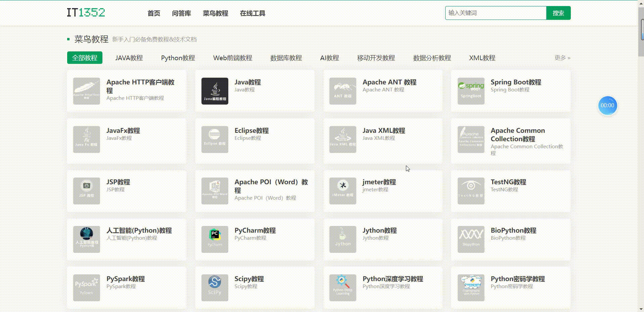Click the IT1352 site logo
Image resolution: width=644 pixels, height=312 pixels.
coord(86,13)
